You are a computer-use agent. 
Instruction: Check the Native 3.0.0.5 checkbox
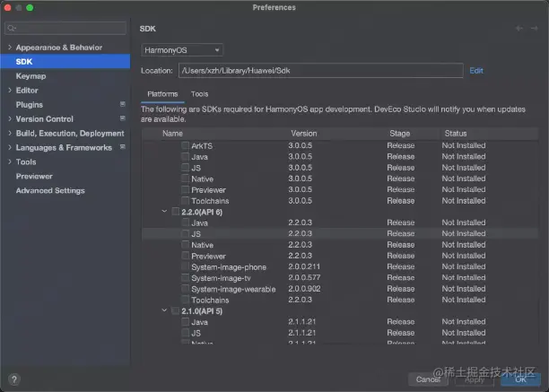point(185,179)
